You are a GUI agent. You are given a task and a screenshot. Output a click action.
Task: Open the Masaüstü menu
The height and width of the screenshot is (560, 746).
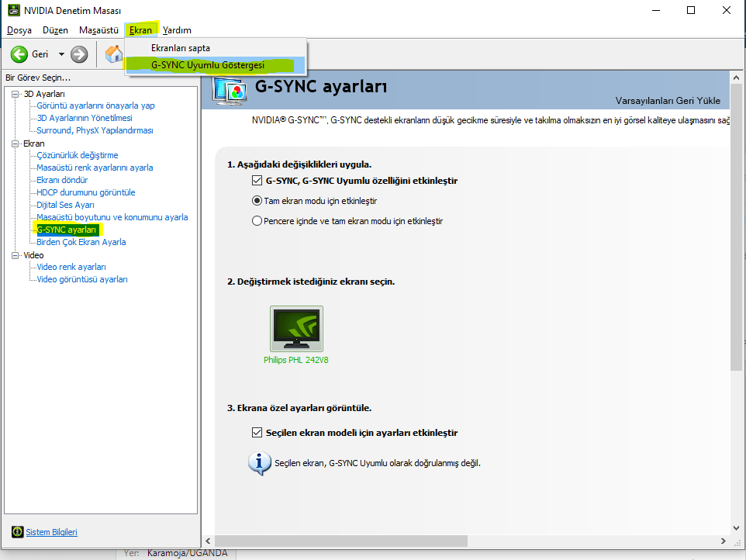[98, 30]
